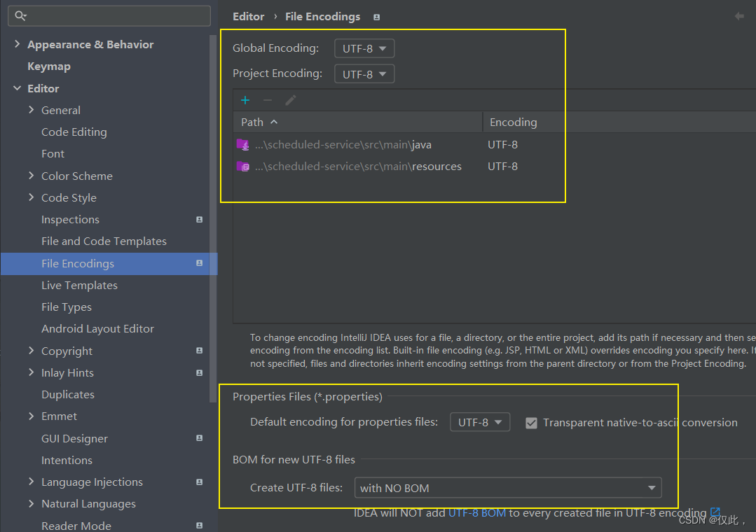
Task: Expand Appearance & Behavior section
Action: coord(18,44)
